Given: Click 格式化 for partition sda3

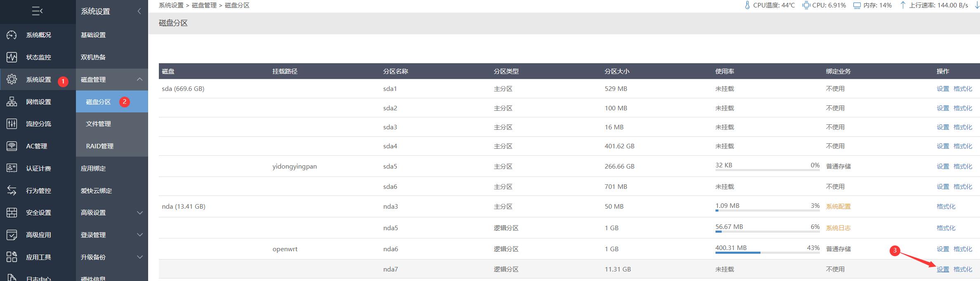Looking at the screenshot, I should pos(963,127).
